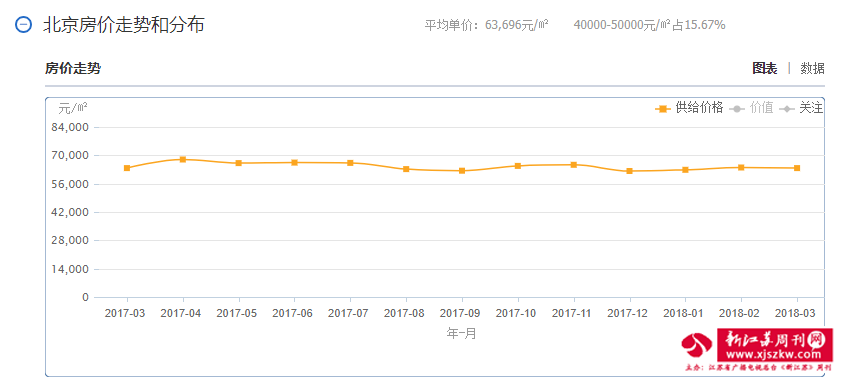Image resolution: width=842 pixels, height=378 pixels.
Task: Click the 2017-06 x-axis label
Action: [x=293, y=312]
